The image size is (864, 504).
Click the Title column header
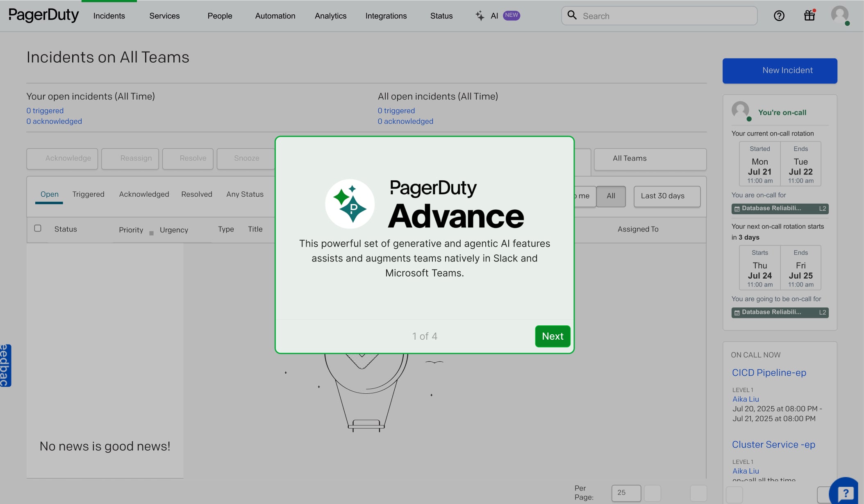pos(255,229)
